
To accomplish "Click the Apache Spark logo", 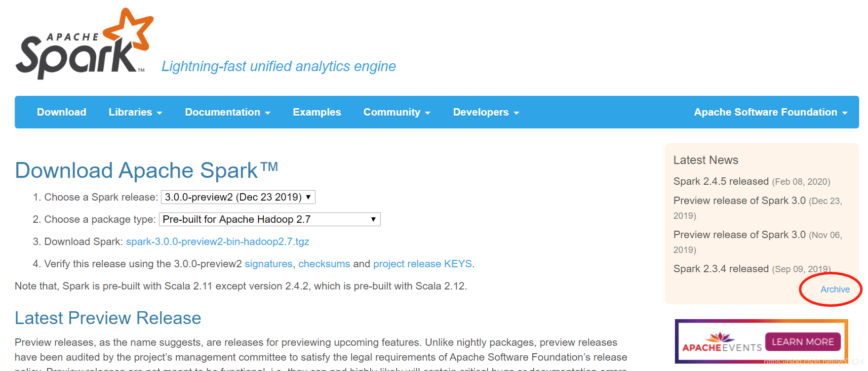I will [84, 43].
